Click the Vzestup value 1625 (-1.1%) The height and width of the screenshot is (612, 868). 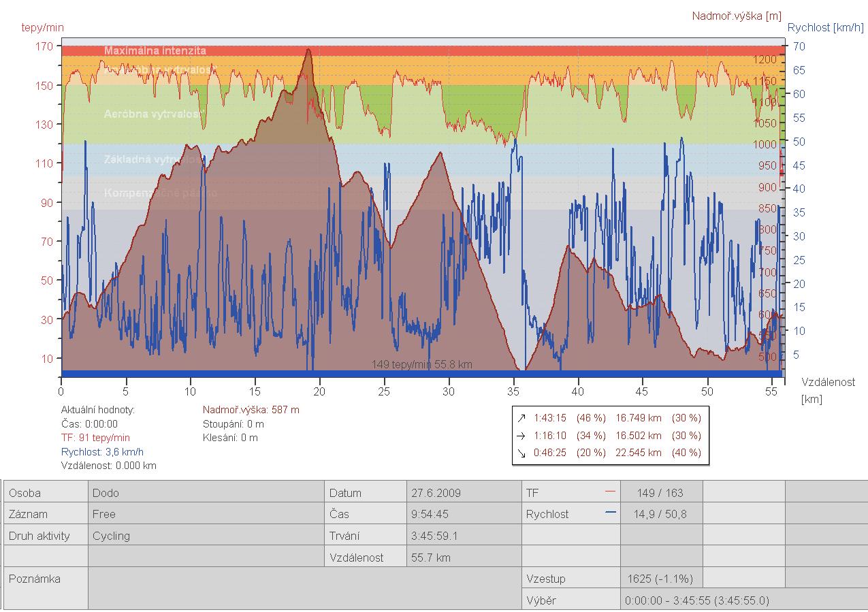[x=660, y=579]
